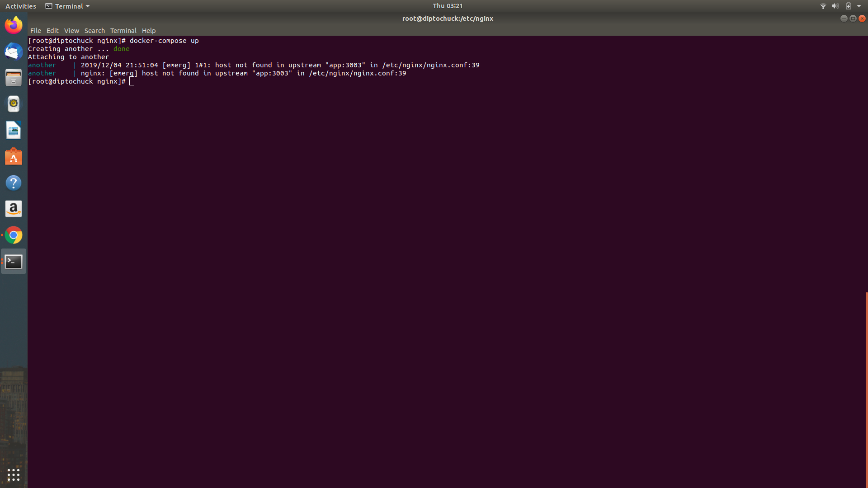
Task: Open LibreOffice Writer from the dock
Action: 13,130
